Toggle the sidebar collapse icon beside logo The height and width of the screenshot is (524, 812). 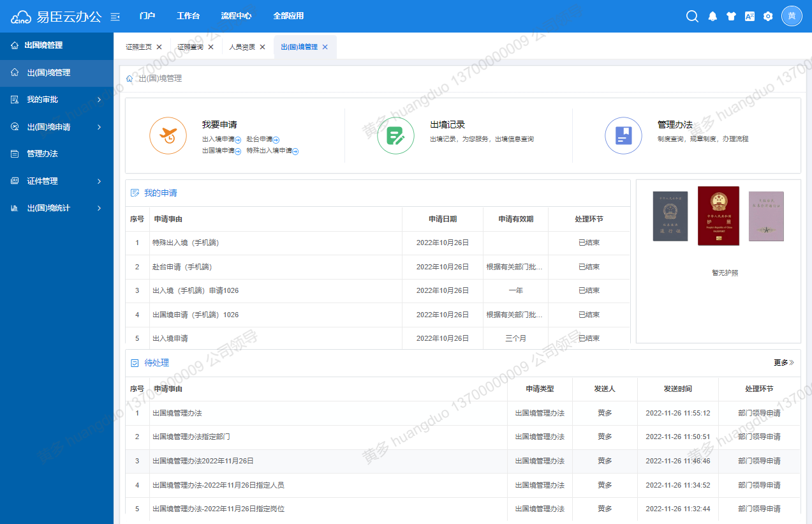[x=115, y=17]
